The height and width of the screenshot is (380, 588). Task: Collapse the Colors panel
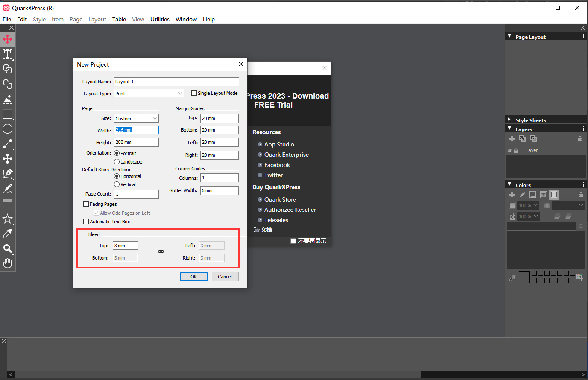509,184
